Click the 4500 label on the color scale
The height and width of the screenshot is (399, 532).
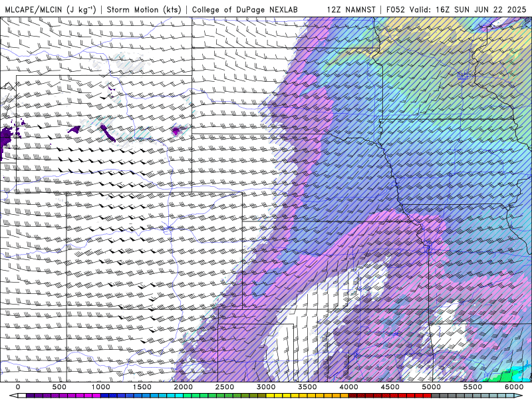tap(390, 387)
